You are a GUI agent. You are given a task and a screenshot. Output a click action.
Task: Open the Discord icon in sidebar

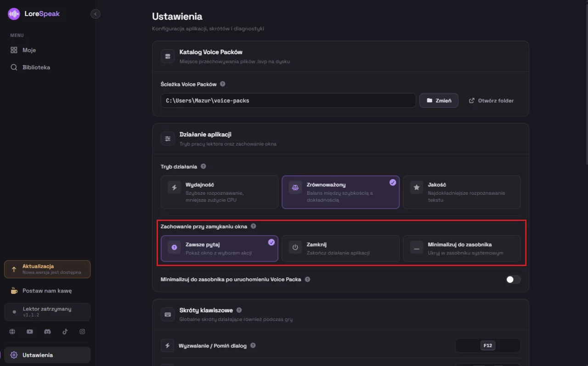[47, 332]
